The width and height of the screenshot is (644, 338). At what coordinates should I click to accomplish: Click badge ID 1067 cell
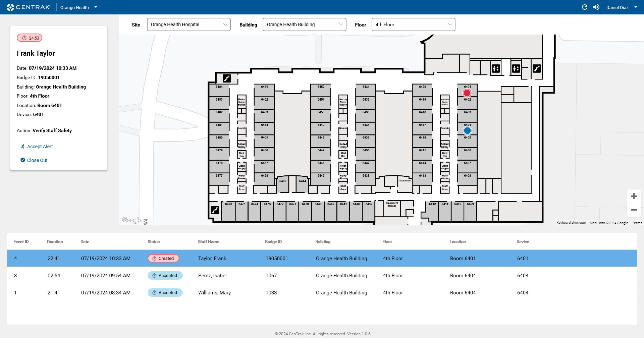(x=271, y=276)
